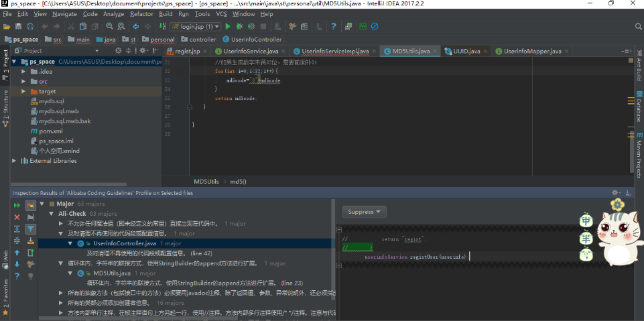Open the Refactor menu
This screenshot has width=644, height=321.
click(x=141, y=14)
